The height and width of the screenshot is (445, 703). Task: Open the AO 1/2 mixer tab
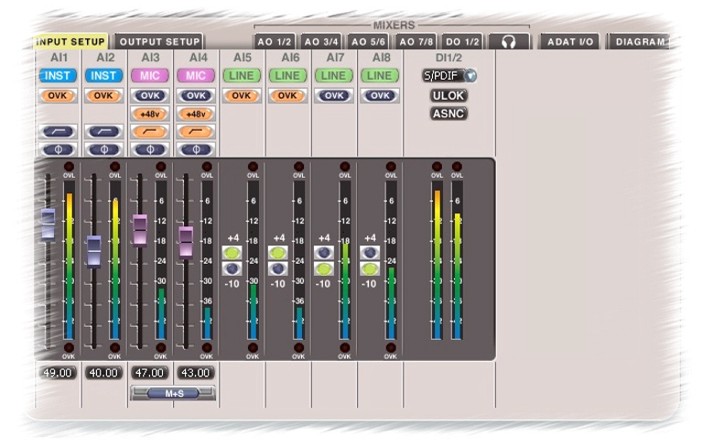[274, 42]
